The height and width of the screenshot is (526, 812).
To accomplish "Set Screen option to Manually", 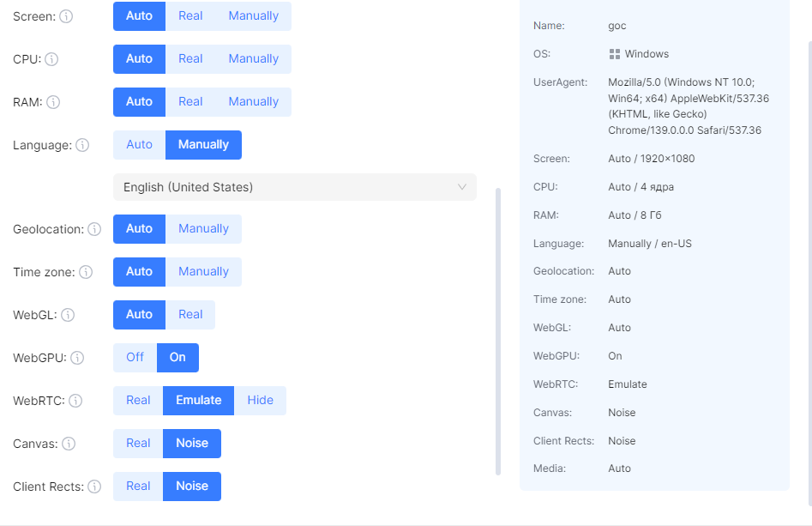I will click(253, 16).
